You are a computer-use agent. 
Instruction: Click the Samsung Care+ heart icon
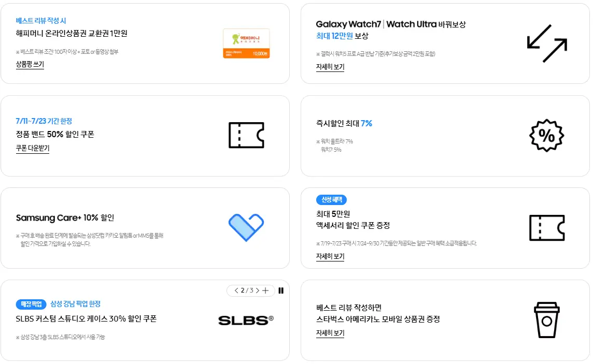pyautogui.click(x=246, y=227)
